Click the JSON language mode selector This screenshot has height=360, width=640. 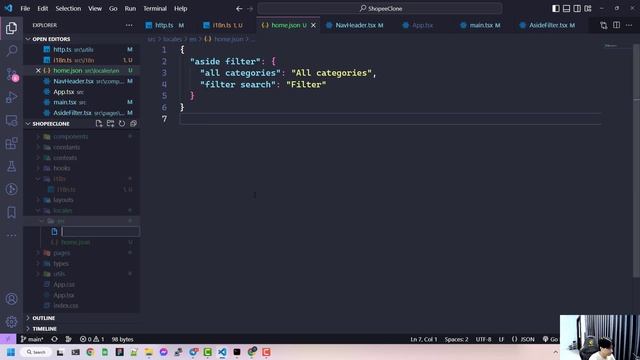pos(524,339)
